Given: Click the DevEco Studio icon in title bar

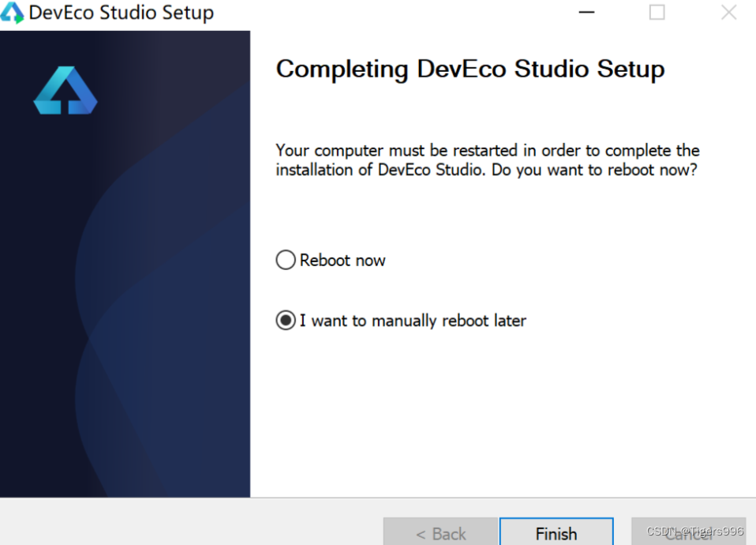Looking at the screenshot, I should tap(12, 13).
